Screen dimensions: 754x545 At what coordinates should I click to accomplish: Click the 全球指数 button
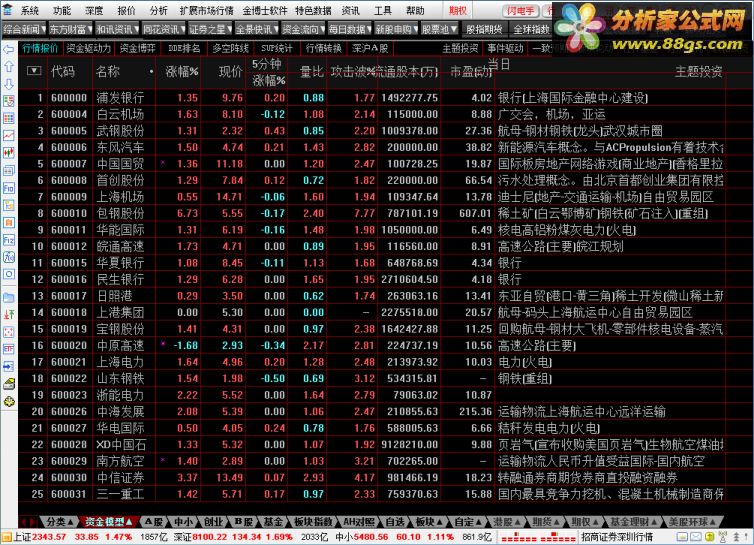tap(531, 29)
